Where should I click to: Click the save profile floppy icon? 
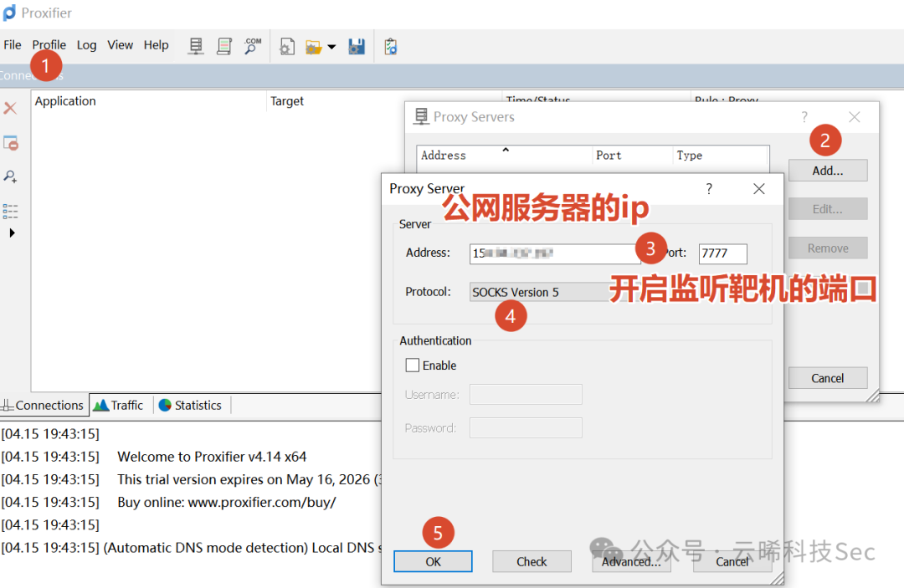(x=357, y=47)
